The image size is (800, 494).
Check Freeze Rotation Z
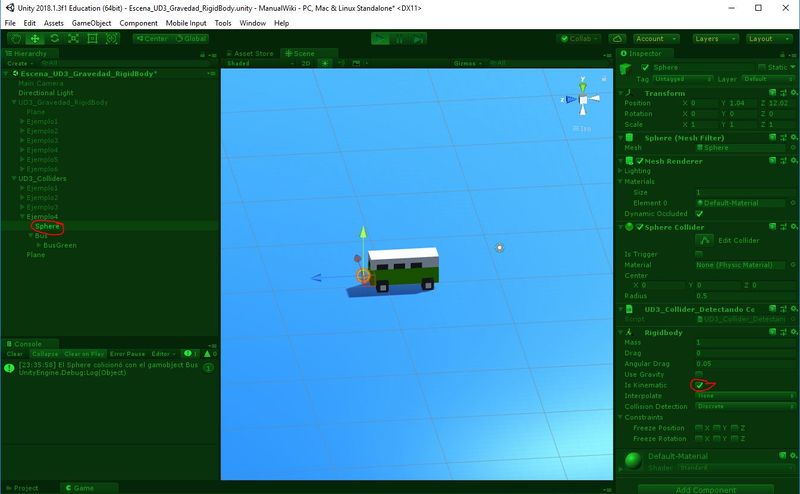pos(734,438)
